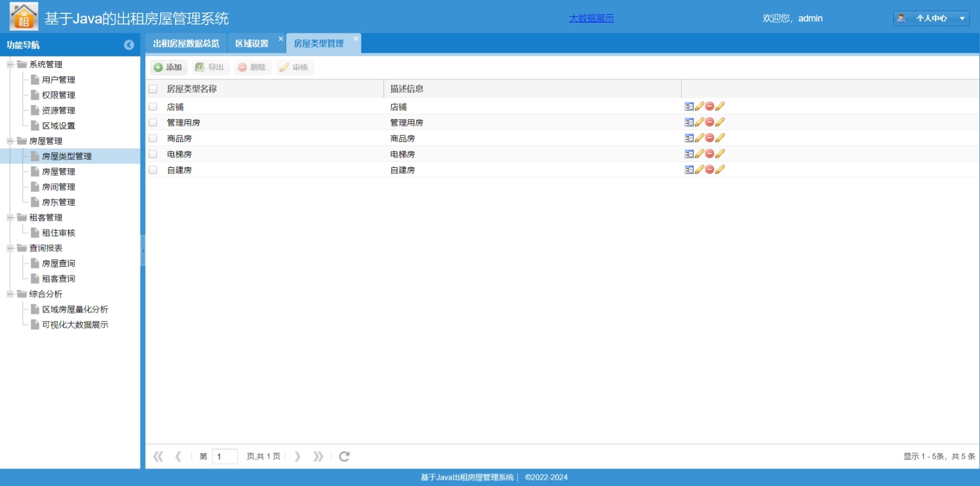The image size is (980, 486).
Task: Click the user avatar icon in 个人中心
Action: pyautogui.click(x=902, y=18)
